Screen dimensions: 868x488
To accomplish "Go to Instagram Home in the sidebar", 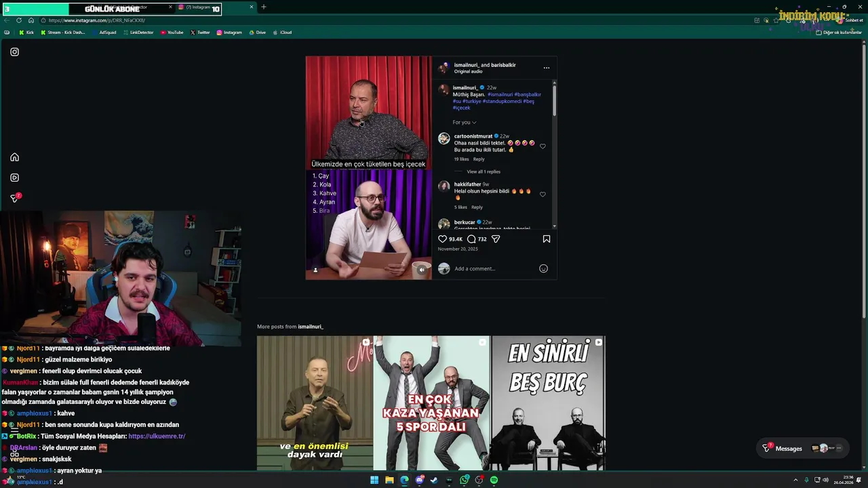I will coord(14,157).
